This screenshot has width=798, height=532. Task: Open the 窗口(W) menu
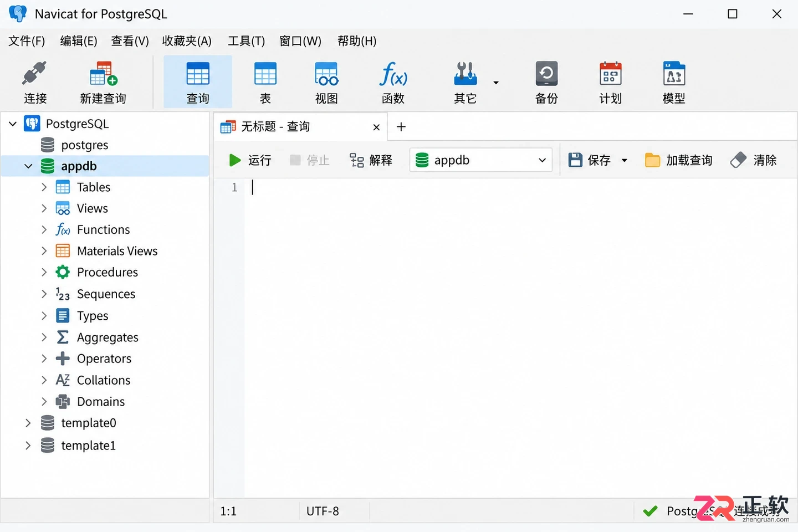click(x=300, y=41)
